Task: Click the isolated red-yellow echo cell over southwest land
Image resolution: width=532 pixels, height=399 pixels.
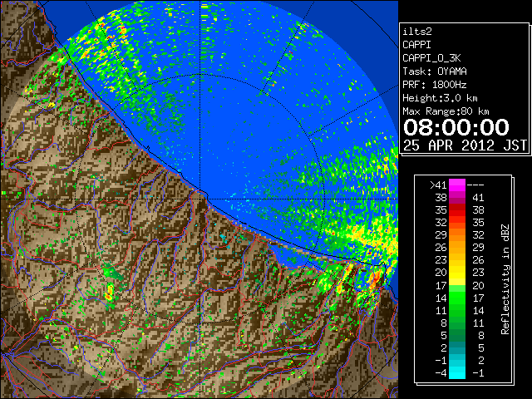Action: click(x=109, y=293)
